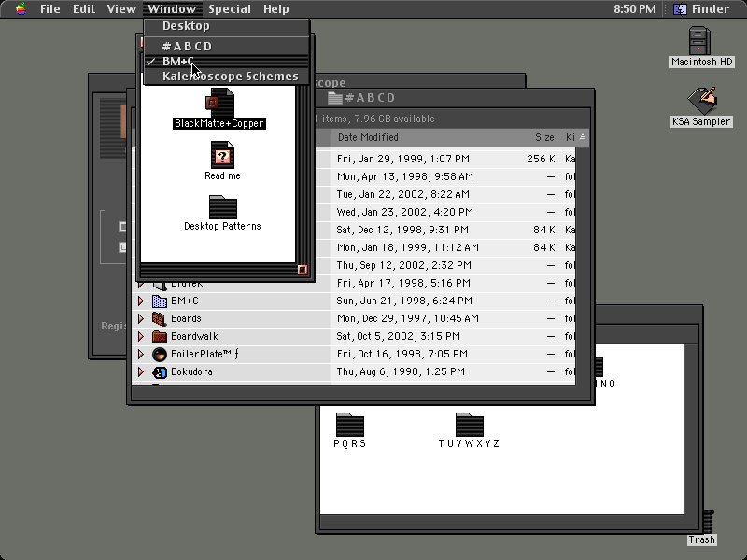Expand the Boardwalk folder disclosure triangle
The width and height of the screenshot is (747, 560).
pos(141,336)
